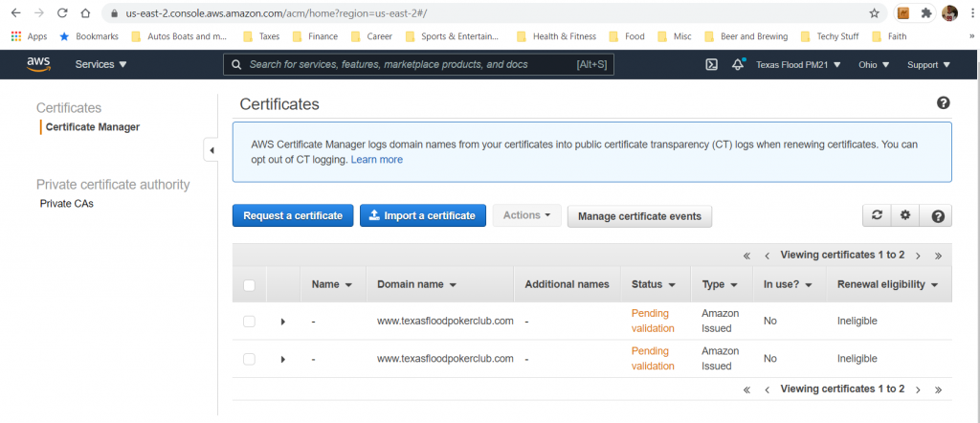
Task: Open the Ohio region dropdown
Action: 872,65
